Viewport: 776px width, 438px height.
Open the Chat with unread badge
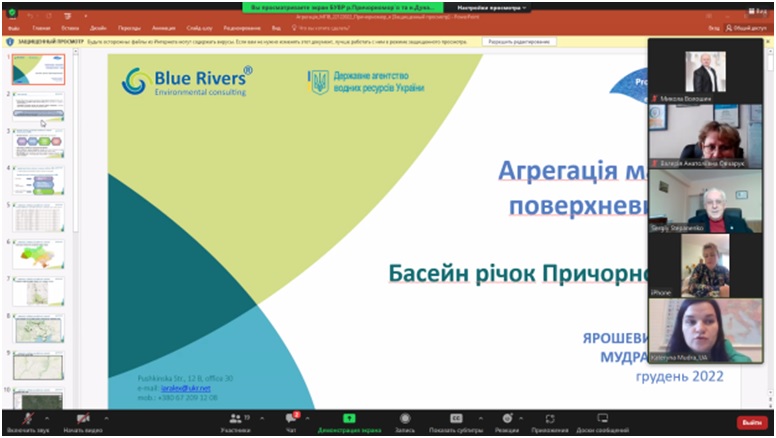(x=291, y=419)
